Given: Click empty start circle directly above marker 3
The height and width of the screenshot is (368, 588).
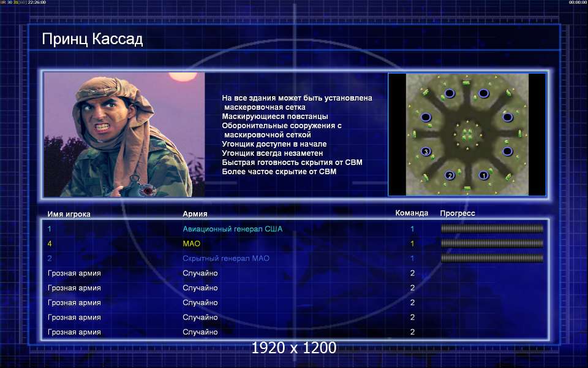Looking at the screenshot, I should pyautogui.click(x=426, y=117).
